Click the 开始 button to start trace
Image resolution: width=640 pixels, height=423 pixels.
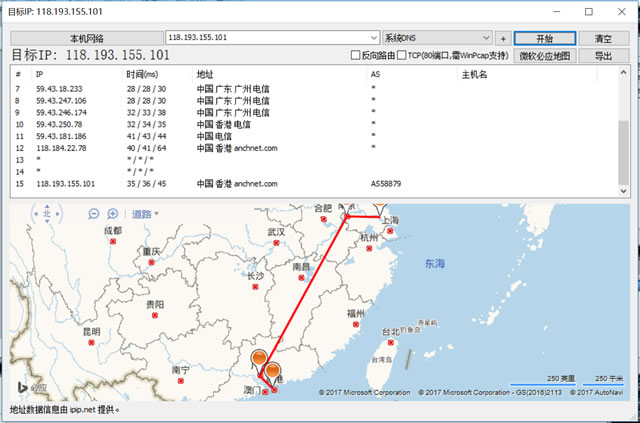(543, 37)
